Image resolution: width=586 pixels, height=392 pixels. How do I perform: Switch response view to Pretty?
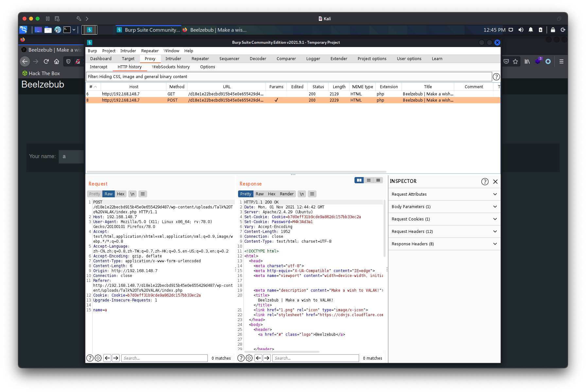click(x=246, y=194)
